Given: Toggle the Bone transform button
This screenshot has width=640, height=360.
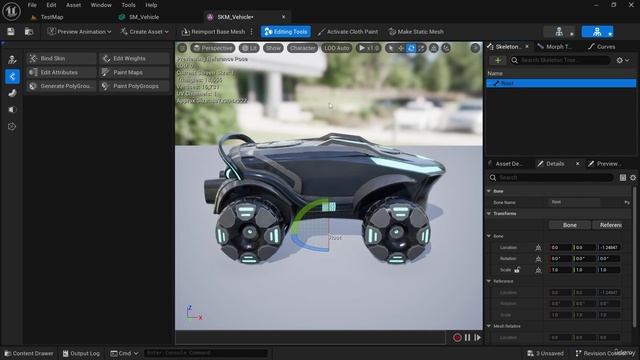Looking at the screenshot, I should 570,225.
